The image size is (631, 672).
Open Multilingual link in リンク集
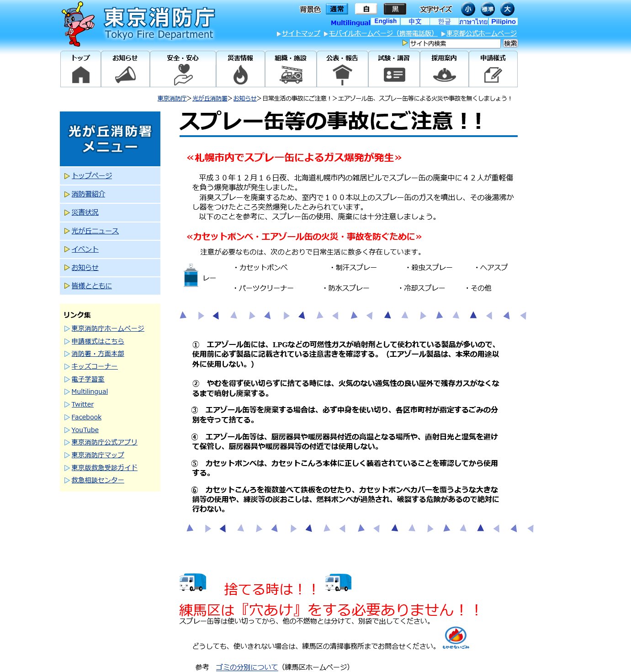pyautogui.click(x=90, y=392)
